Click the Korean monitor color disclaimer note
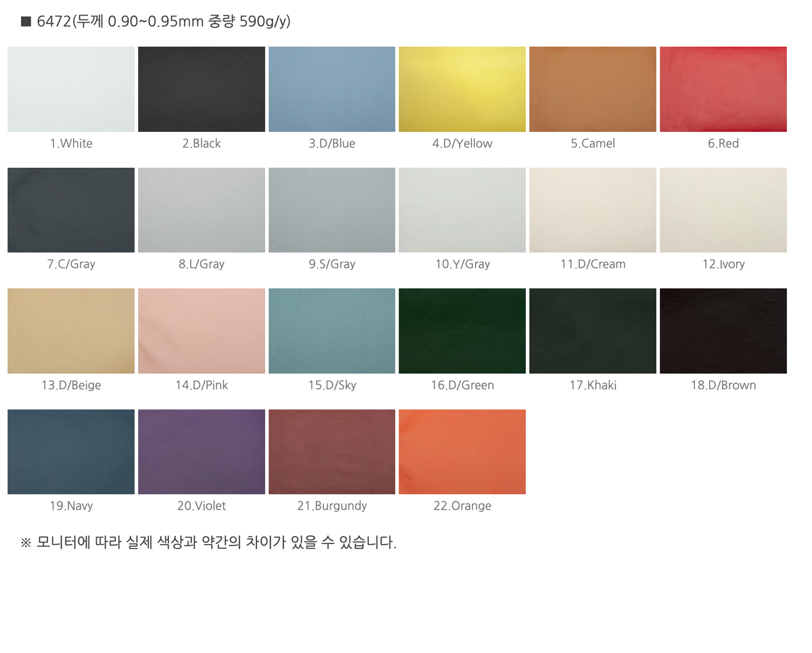The height and width of the screenshot is (653, 812). [x=209, y=542]
